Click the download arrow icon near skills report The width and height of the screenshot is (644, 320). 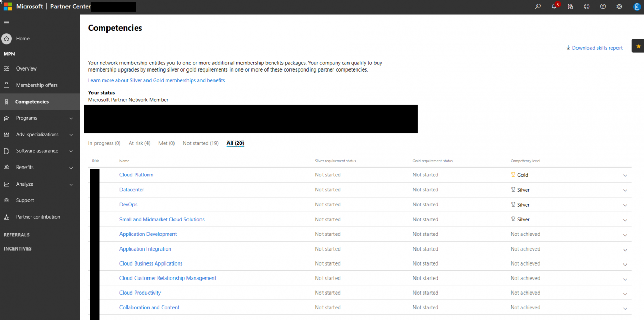pos(568,48)
